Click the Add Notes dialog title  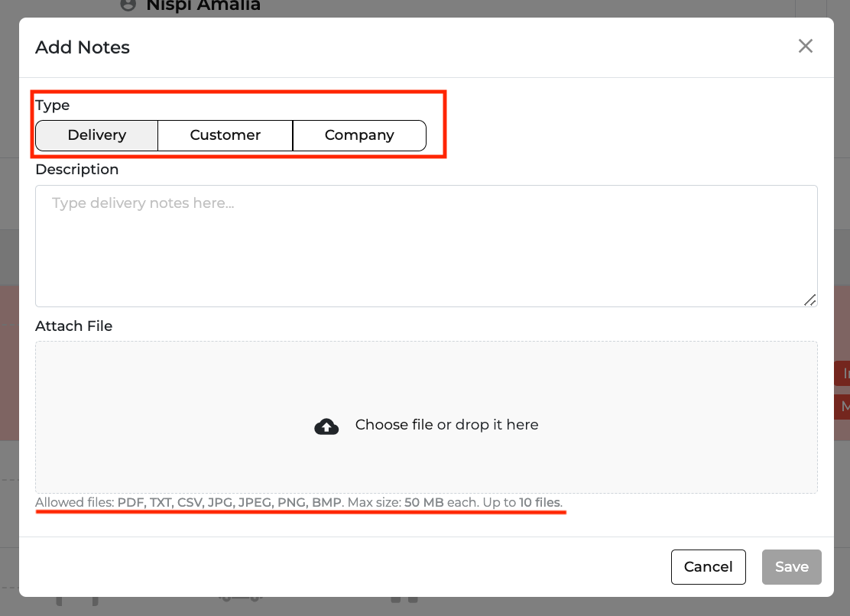pos(83,47)
